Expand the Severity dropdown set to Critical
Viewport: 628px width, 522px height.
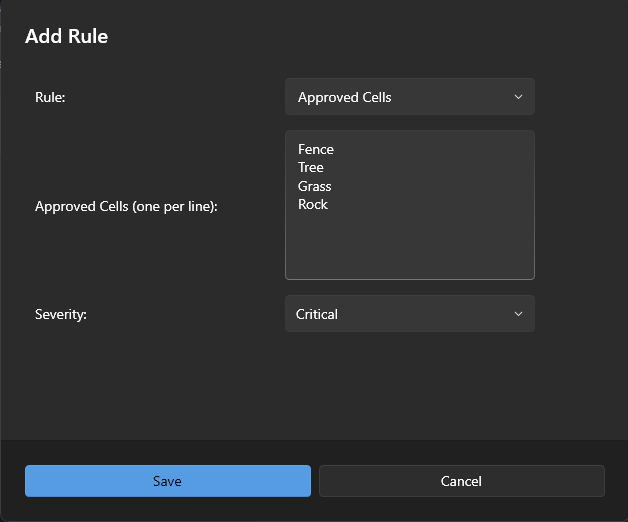tap(409, 314)
